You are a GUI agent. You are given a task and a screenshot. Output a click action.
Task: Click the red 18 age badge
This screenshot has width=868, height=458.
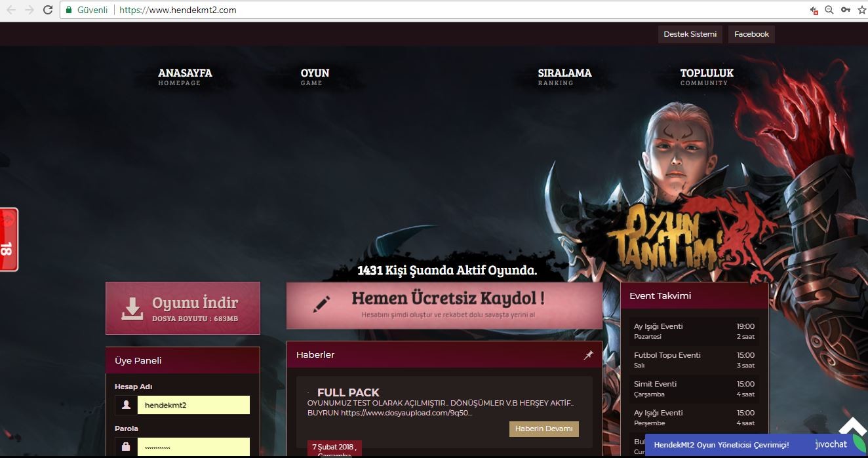tap(8, 239)
